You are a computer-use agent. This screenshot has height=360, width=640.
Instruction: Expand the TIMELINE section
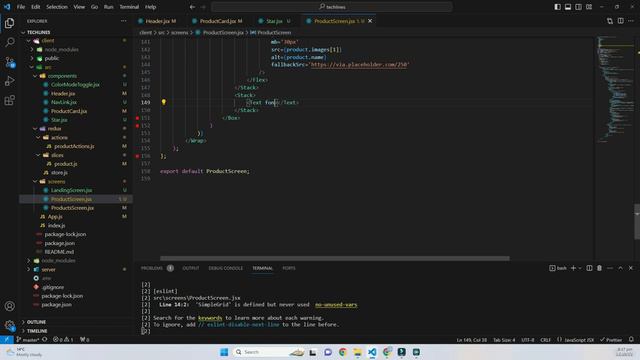click(x=37, y=331)
